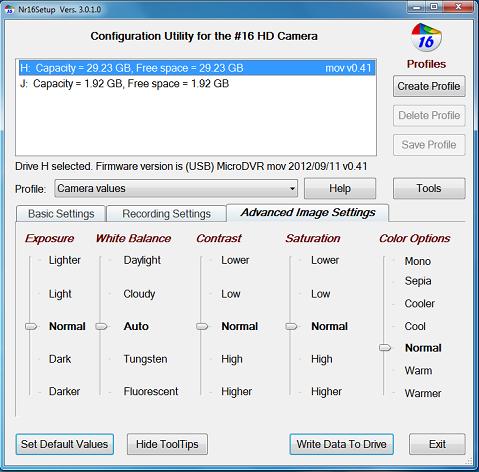The width and height of the screenshot is (479, 472).
Task: Click the Exposure slider thumb at Normal
Action: coord(31,326)
